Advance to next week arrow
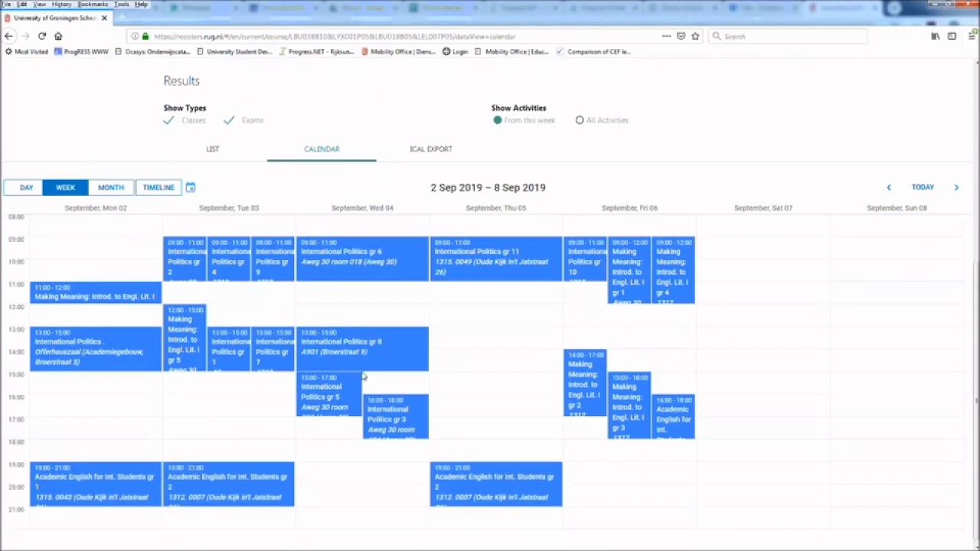 (x=956, y=187)
